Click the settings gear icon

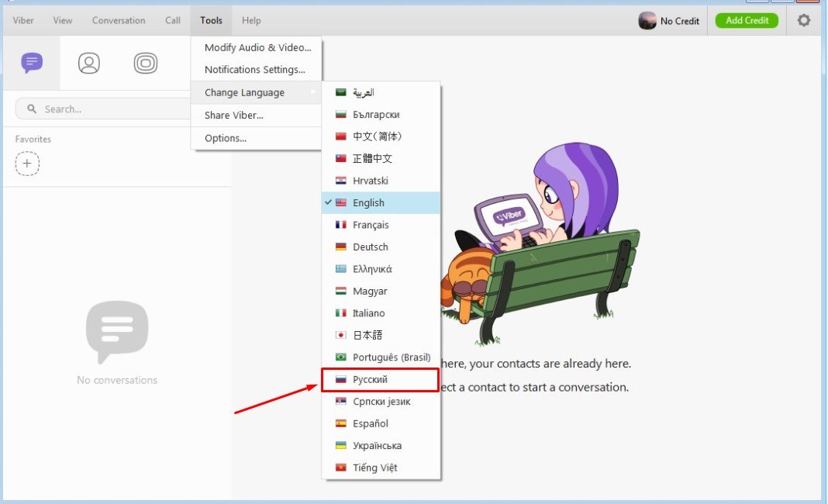804,21
